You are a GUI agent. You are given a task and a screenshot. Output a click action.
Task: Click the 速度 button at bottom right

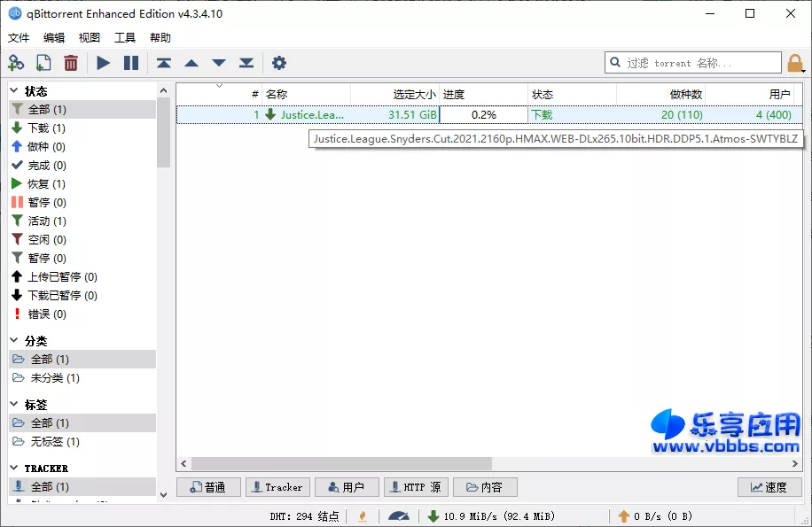[769, 486]
